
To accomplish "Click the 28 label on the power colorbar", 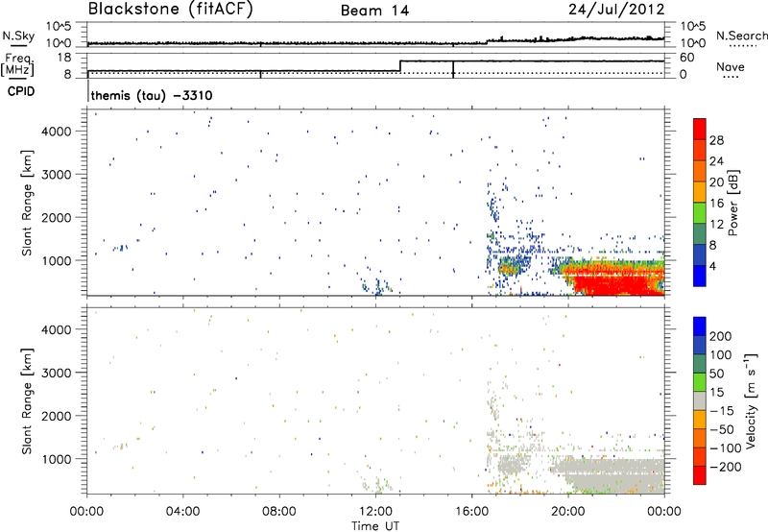I will [716, 140].
